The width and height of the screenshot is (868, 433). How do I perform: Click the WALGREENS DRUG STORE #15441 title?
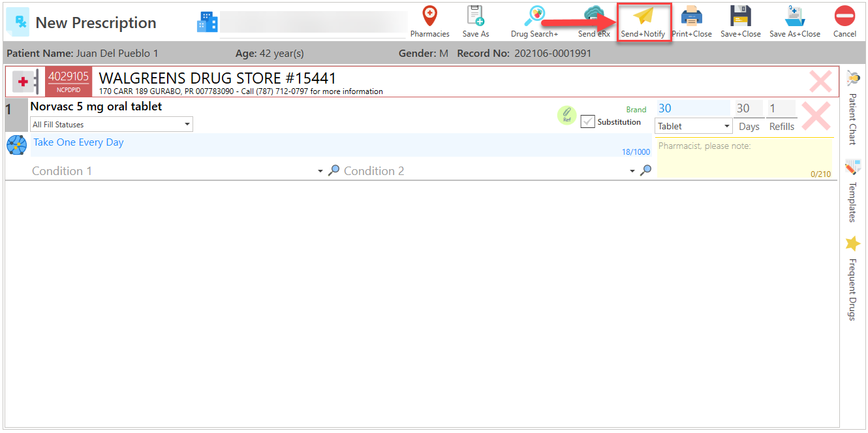[x=217, y=78]
